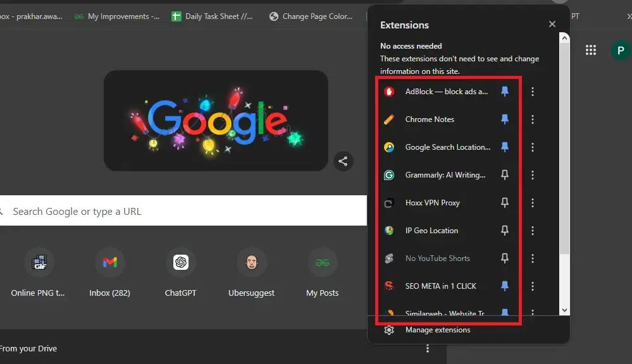The width and height of the screenshot is (632, 364).
Task: Show more bookmarks chevron
Action: [x=629, y=16]
